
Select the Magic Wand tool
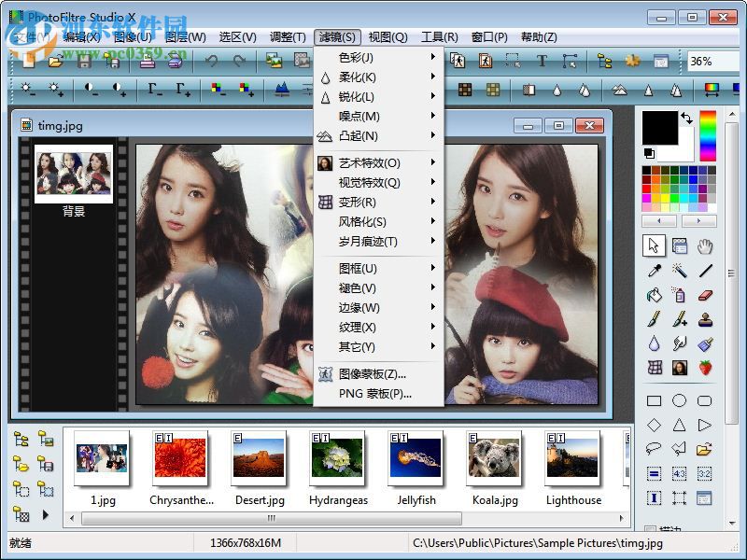680,271
